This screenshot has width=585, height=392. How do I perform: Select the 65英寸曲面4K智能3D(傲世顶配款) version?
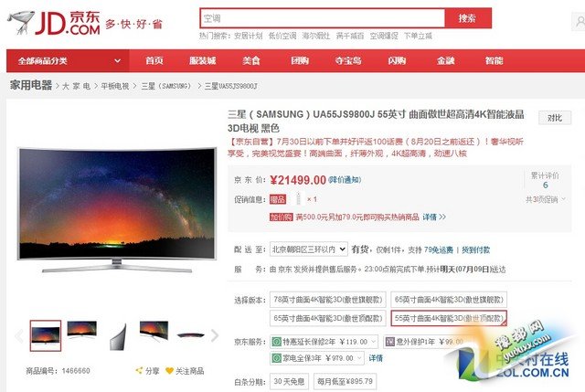point(328,318)
